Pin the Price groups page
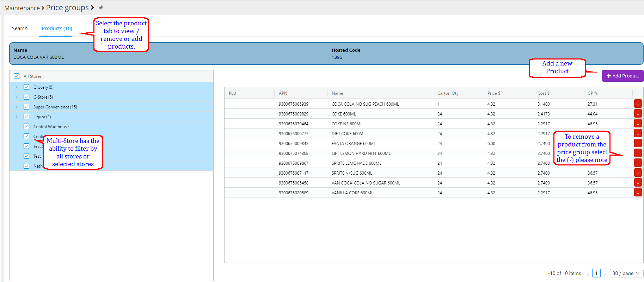 tap(101, 7)
